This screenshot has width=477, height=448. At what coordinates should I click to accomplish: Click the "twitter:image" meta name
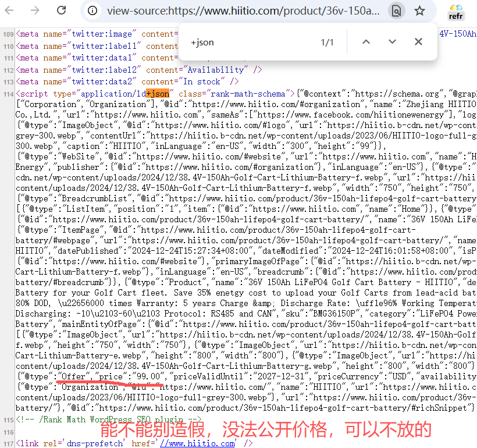(102, 34)
